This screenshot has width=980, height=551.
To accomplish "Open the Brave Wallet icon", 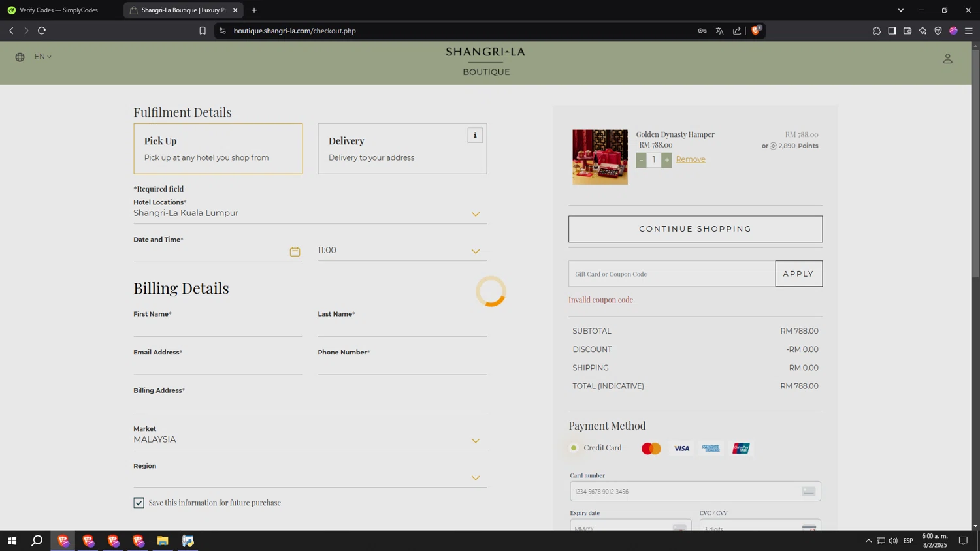I will coord(907,31).
